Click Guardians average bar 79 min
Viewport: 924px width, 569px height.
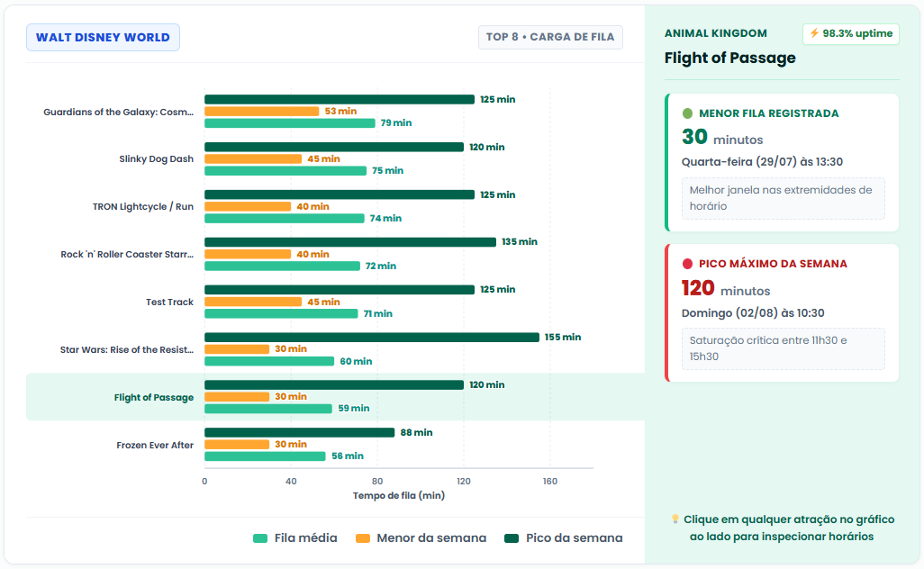click(290, 123)
